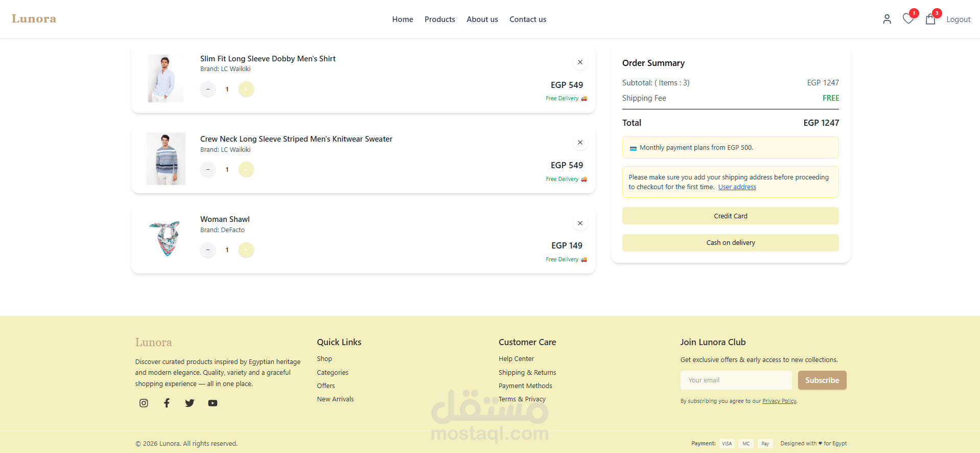The width and height of the screenshot is (980, 453).
Task: Click the Lunora logo in footer
Action: [x=153, y=343]
